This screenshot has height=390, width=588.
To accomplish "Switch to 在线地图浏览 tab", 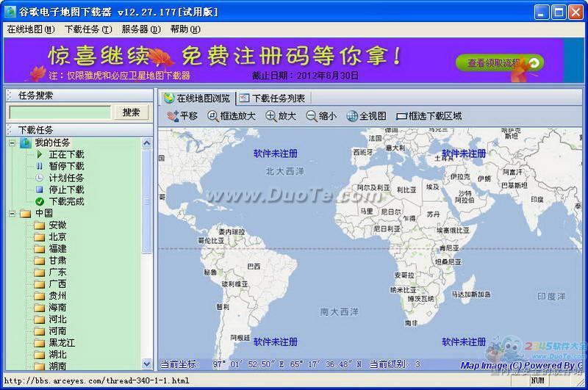I will click(x=197, y=98).
